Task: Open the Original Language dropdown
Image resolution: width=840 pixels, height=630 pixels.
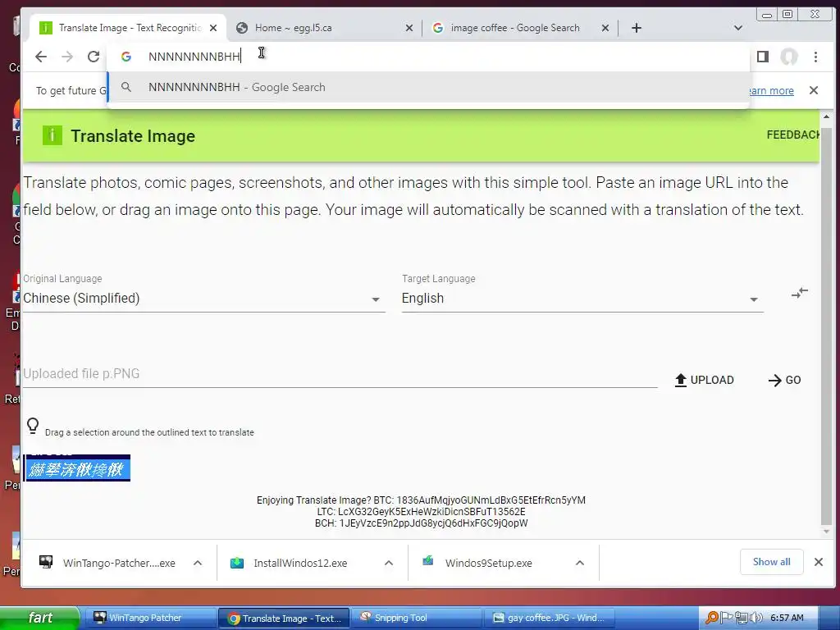Action: (x=203, y=299)
